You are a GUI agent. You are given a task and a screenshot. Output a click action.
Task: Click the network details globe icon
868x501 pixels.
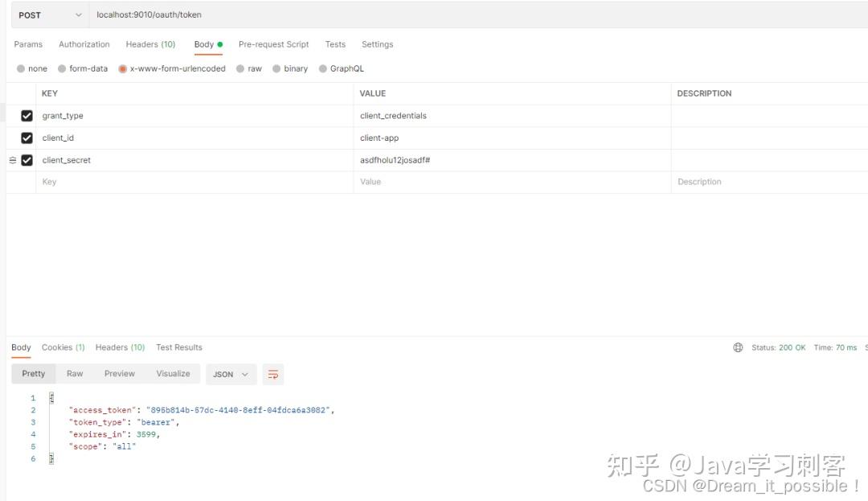(738, 347)
